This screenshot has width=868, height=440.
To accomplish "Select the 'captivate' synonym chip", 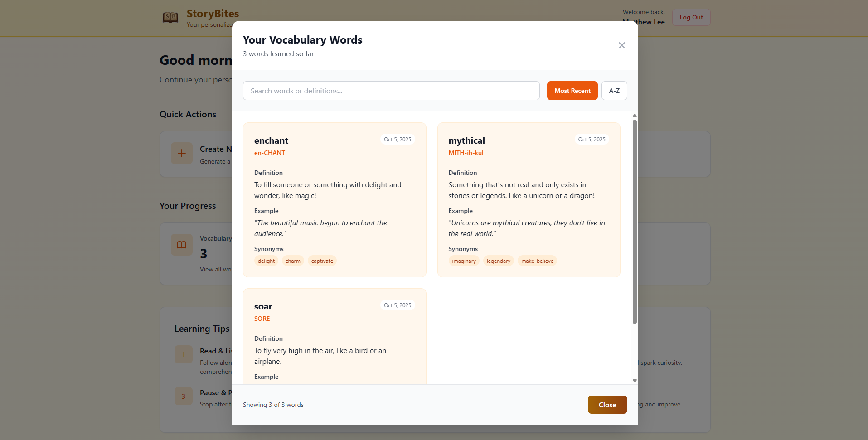I will [322, 261].
